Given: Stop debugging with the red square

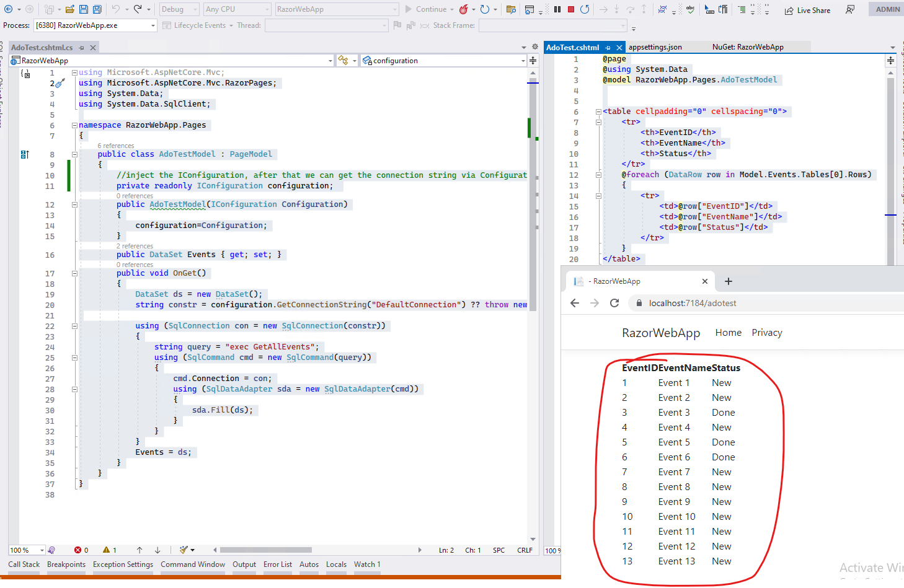Looking at the screenshot, I should pyautogui.click(x=571, y=9).
